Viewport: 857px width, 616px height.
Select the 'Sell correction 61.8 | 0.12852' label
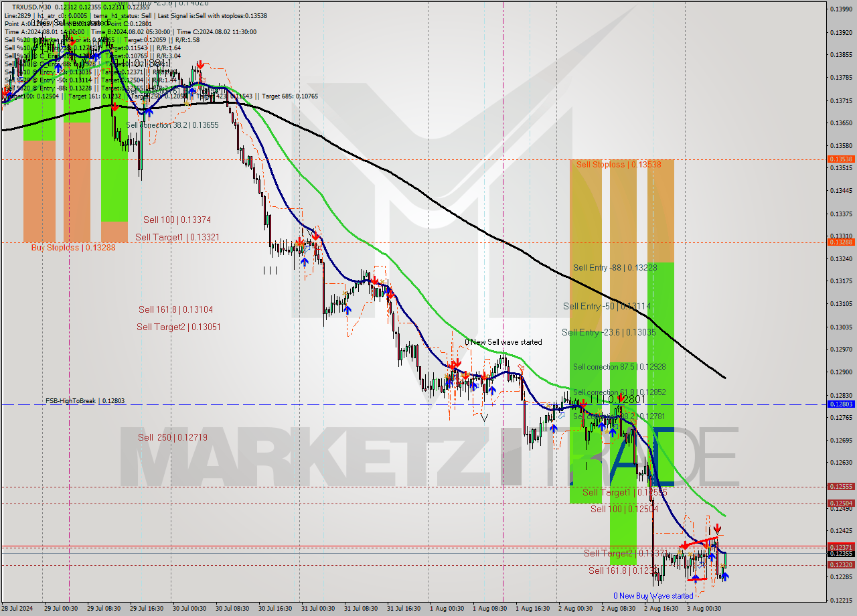coord(619,392)
